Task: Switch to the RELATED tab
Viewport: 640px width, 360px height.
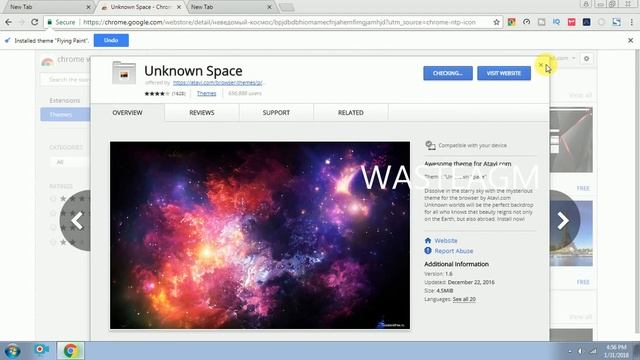Action: 351,113
